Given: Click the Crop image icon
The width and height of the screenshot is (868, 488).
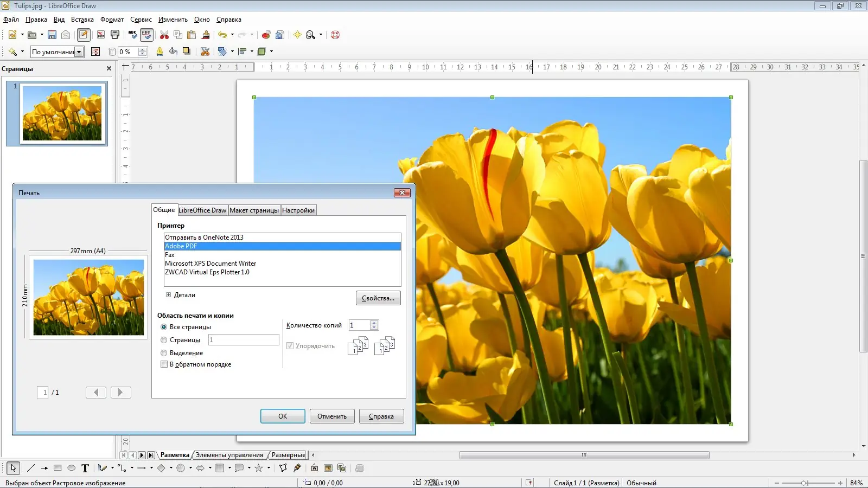Looking at the screenshot, I should click(x=205, y=52).
